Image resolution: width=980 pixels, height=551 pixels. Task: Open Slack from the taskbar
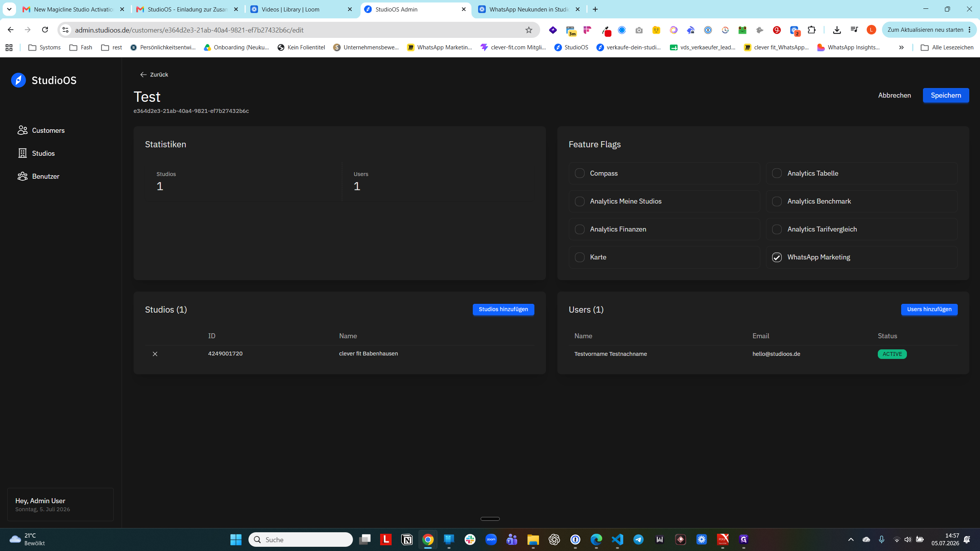[x=470, y=540]
